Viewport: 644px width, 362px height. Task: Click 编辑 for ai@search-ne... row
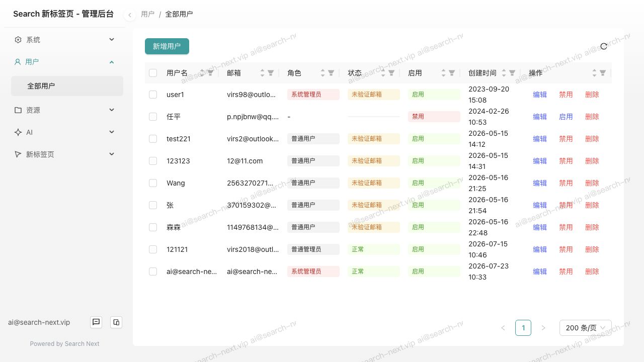[x=540, y=271]
